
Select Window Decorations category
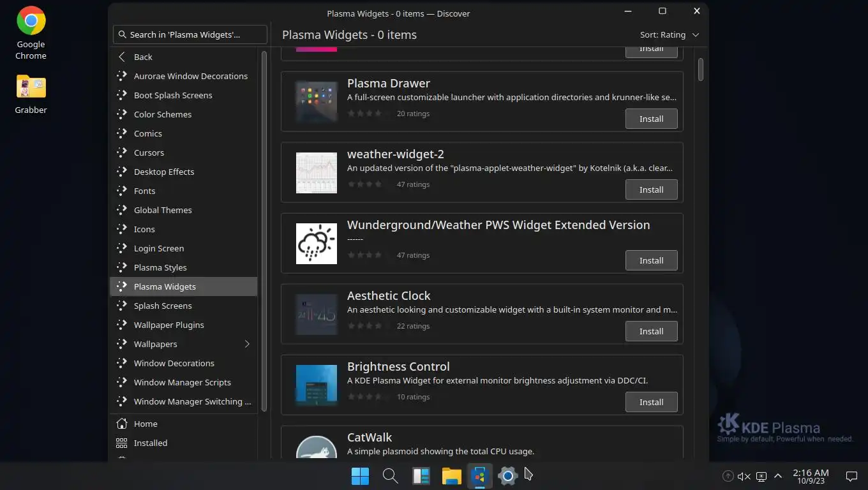click(x=184, y=363)
